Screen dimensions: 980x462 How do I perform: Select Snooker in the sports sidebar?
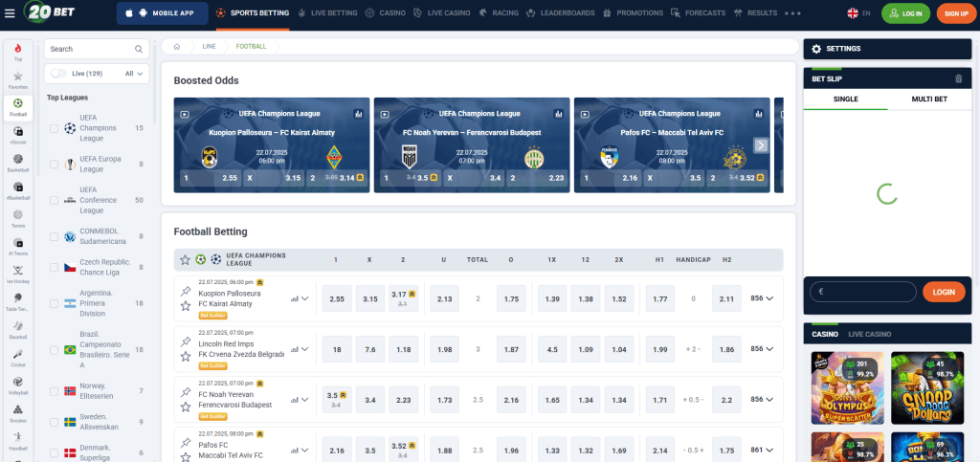tap(18, 413)
